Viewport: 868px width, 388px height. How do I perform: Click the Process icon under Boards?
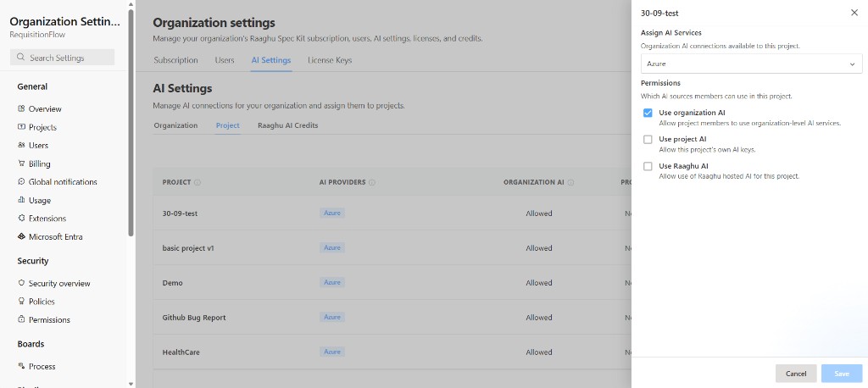21,367
